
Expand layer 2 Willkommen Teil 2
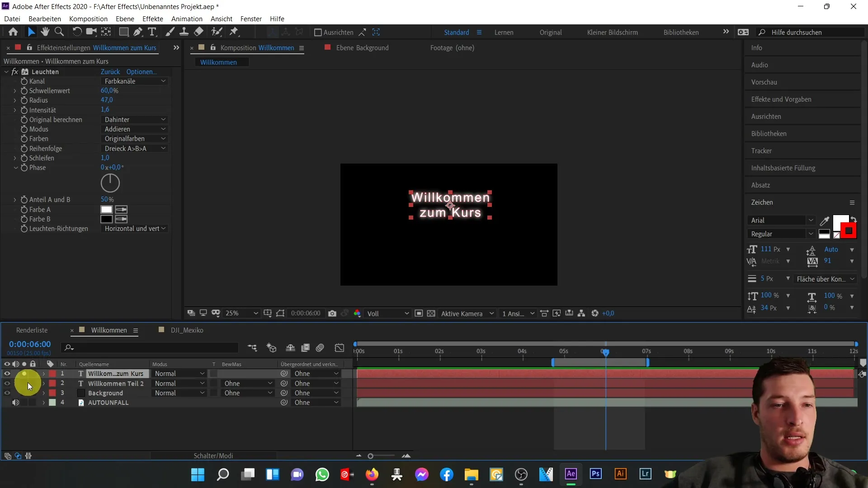click(x=43, y=383)
